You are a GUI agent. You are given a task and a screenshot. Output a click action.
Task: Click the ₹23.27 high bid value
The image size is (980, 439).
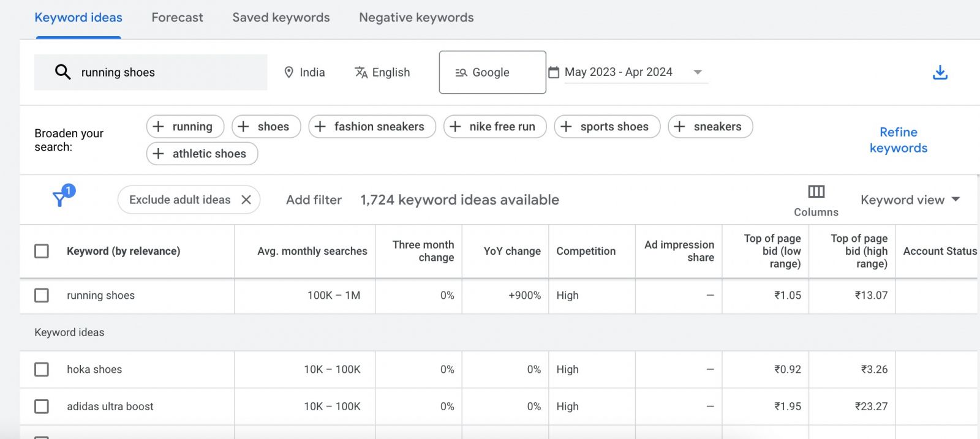[x=871, y=407]
